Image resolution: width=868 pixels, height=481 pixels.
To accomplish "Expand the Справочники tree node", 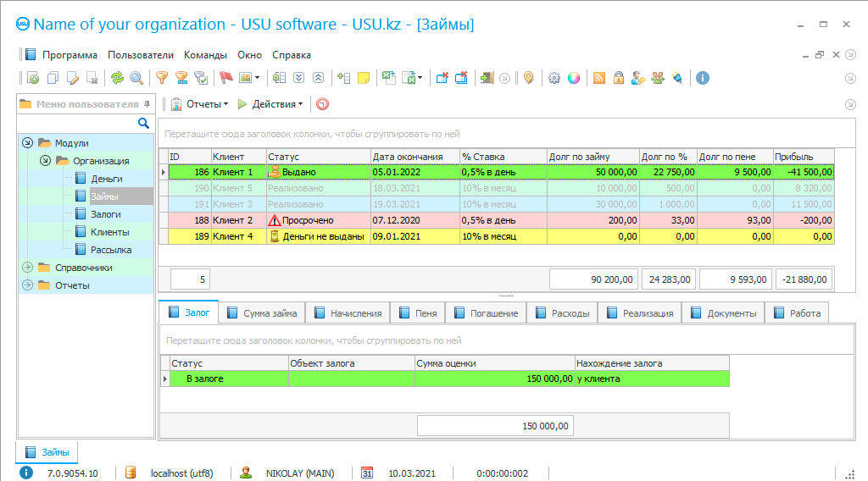I will point(27,268).
